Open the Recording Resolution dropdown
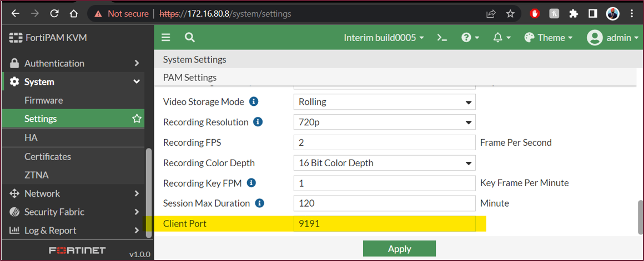This screenshot has width=644, height=261. [x=384, y=122]
